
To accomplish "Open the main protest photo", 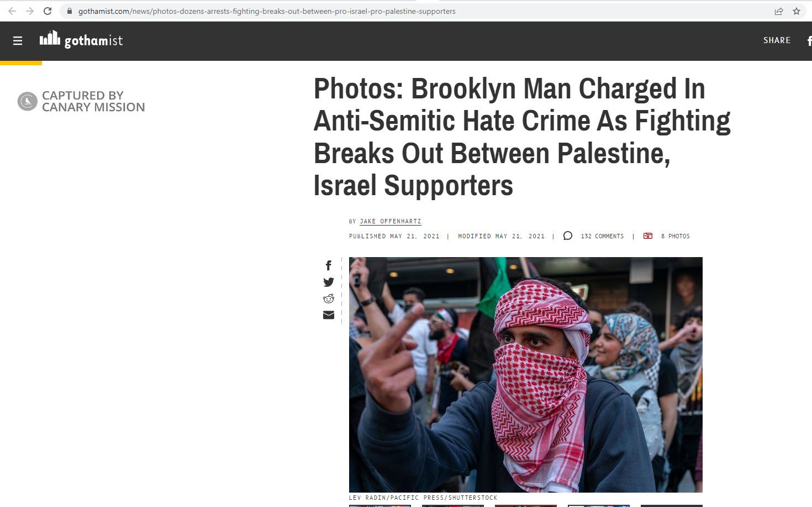I will (526, 375).
